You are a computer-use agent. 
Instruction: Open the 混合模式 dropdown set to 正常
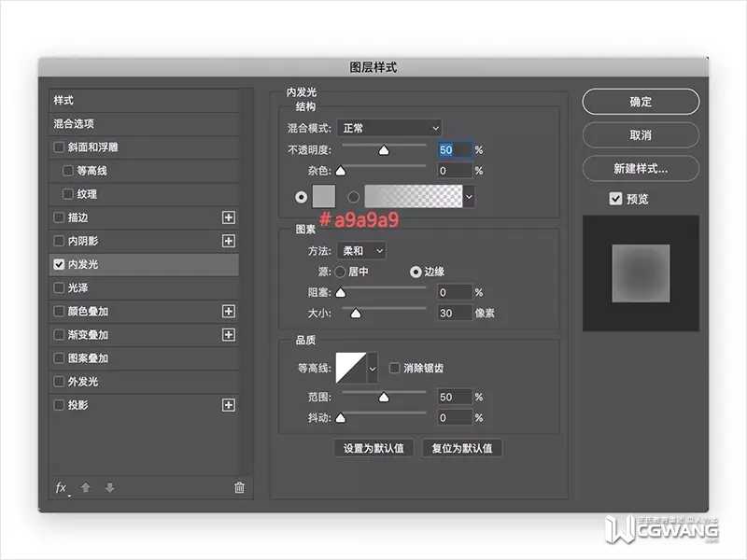pos(389,128)
